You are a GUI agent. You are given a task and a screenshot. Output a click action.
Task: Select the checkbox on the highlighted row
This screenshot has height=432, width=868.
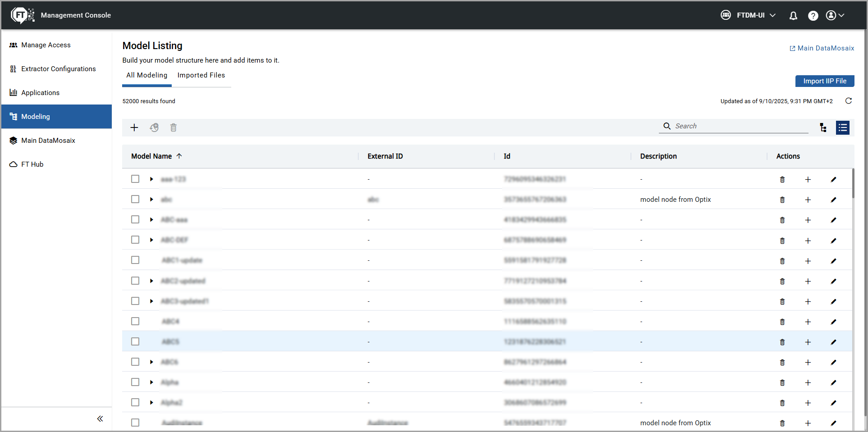coord(135,341)
